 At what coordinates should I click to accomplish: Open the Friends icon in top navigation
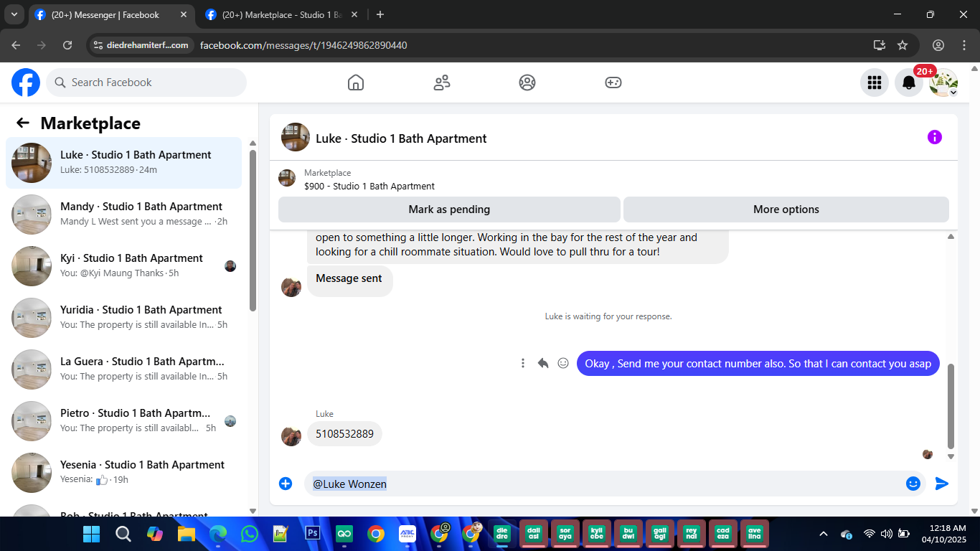click(442, 83)
